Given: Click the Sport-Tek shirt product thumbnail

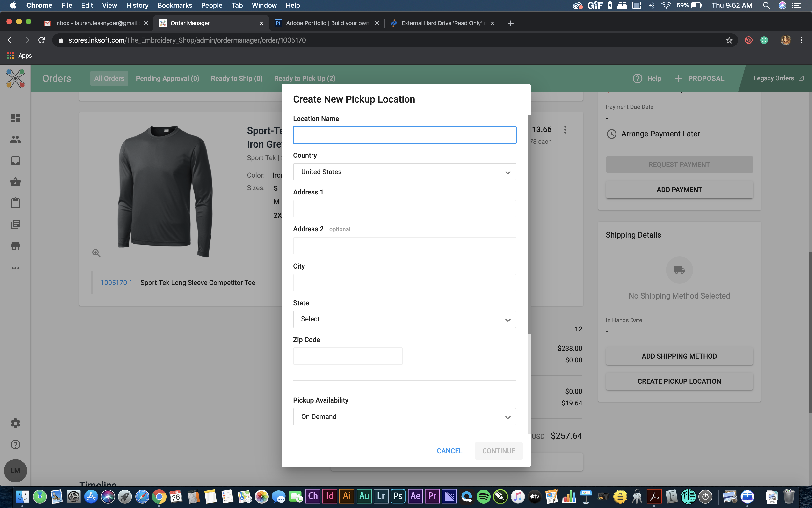Looking at the screenshot, I should 165,192.
